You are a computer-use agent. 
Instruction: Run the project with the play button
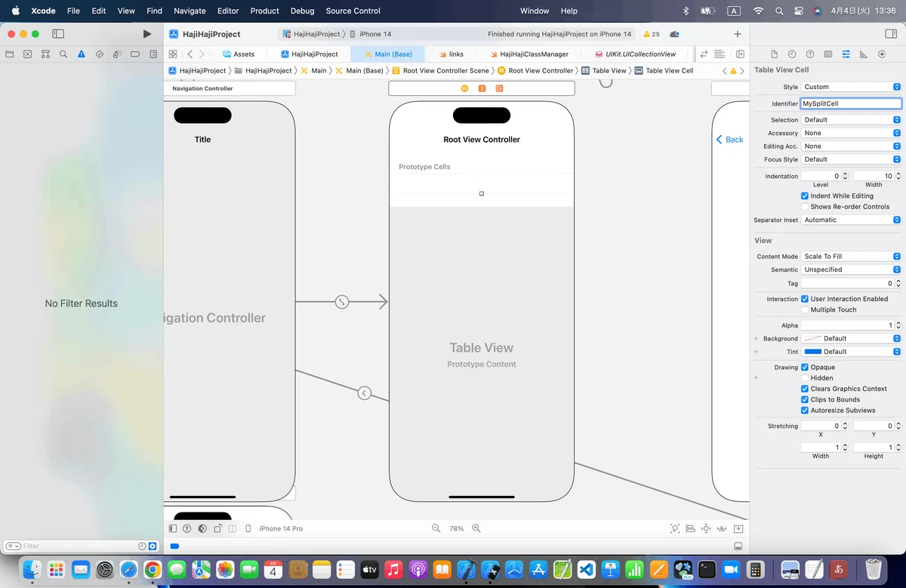pyautogui.click(x=147, y=34)
